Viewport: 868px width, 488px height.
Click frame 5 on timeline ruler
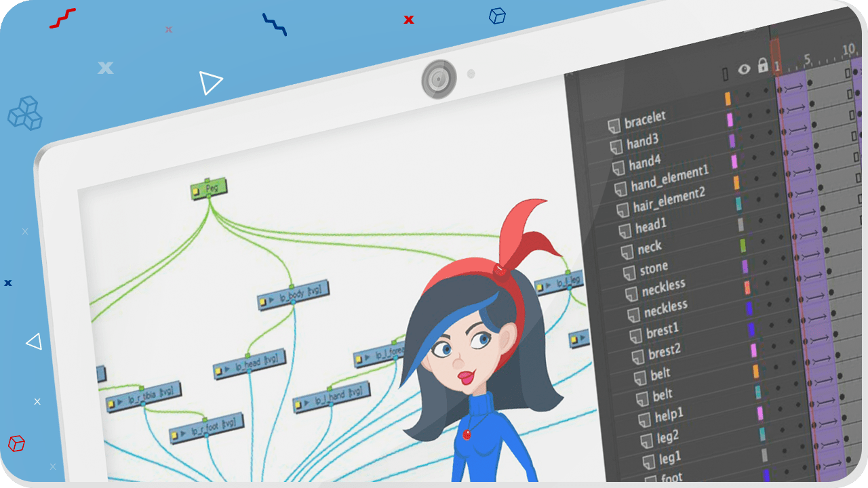pos(807,59)
